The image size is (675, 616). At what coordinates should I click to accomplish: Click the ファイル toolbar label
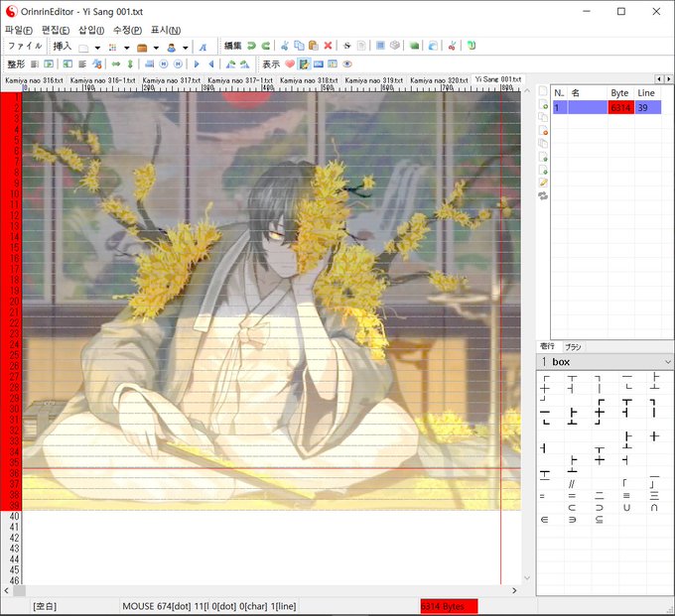26,46
